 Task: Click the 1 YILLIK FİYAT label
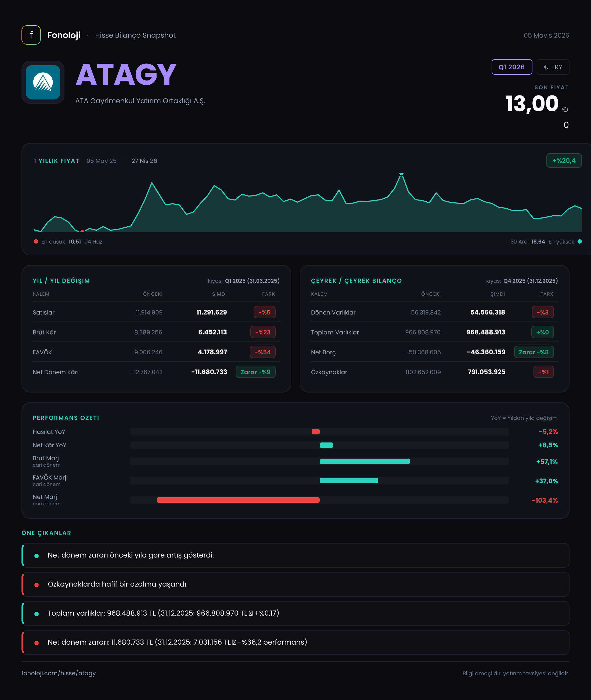coord(56,160)
